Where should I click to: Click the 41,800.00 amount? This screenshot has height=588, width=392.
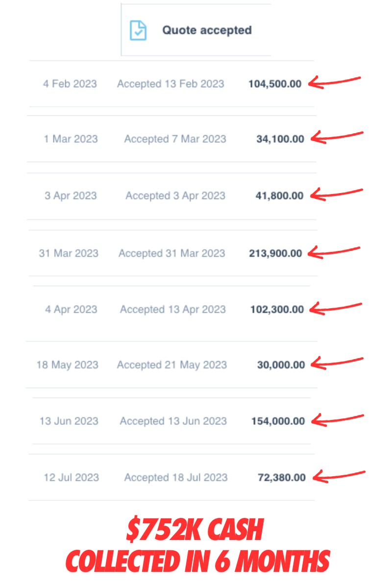pos(279,196)
